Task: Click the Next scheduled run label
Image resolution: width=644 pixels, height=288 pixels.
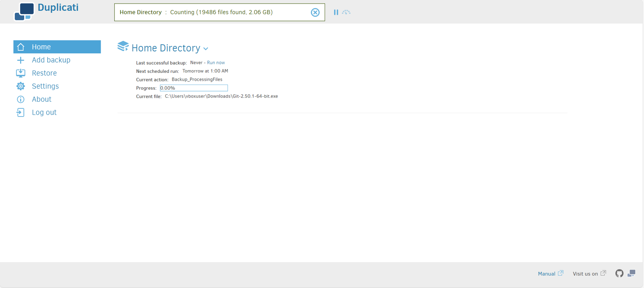Action: point(157,71)
